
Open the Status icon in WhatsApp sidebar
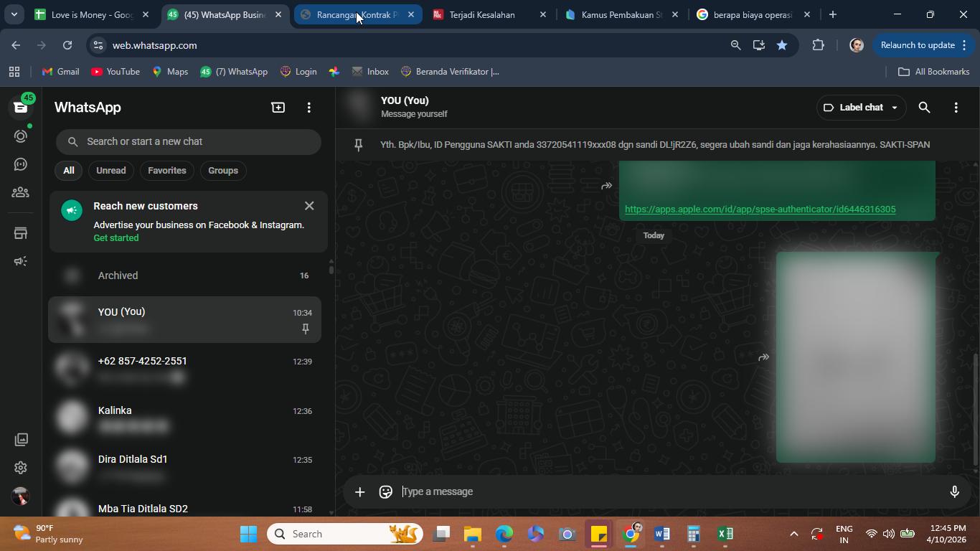point(21,136)
